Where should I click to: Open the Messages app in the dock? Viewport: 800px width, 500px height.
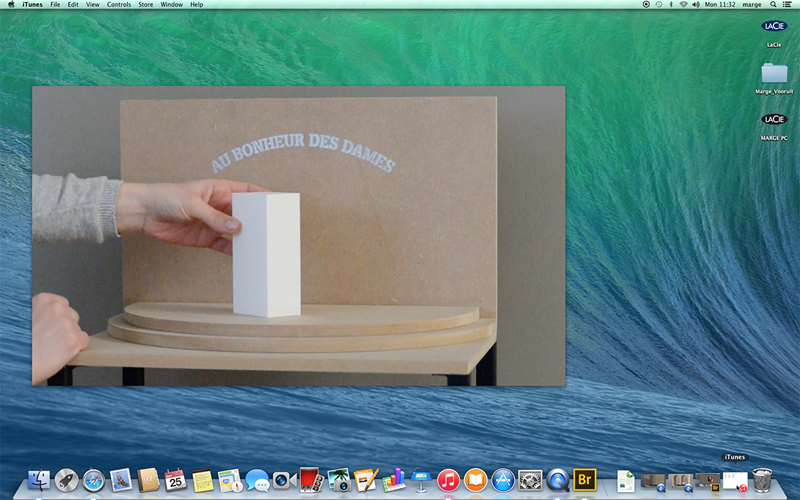(x=257, y=480)
